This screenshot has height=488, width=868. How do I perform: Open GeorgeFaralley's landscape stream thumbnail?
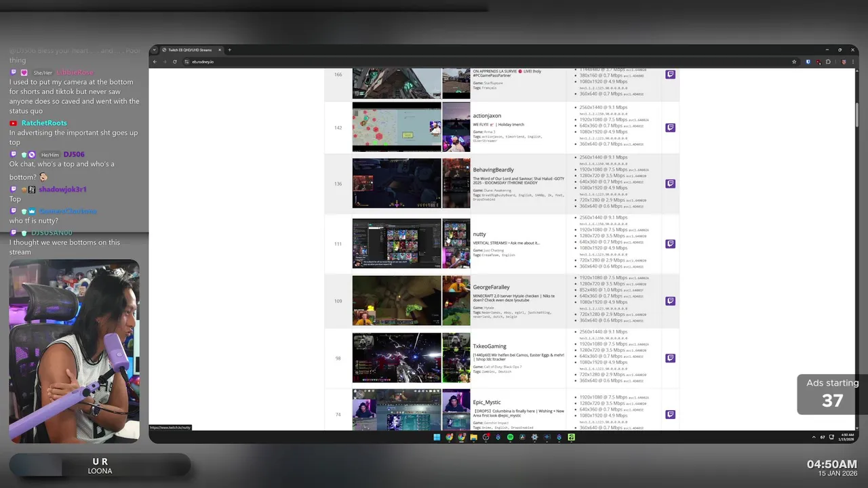click(397, 300)
